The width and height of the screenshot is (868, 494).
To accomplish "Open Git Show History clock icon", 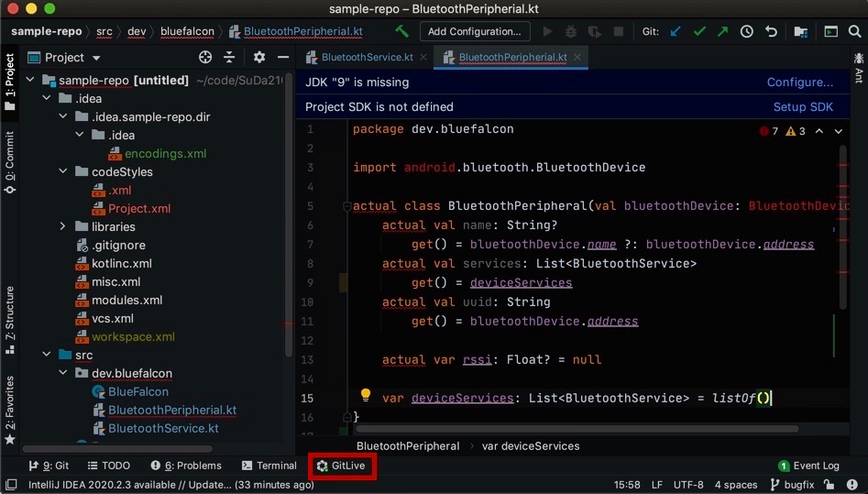I will (747, 31).
